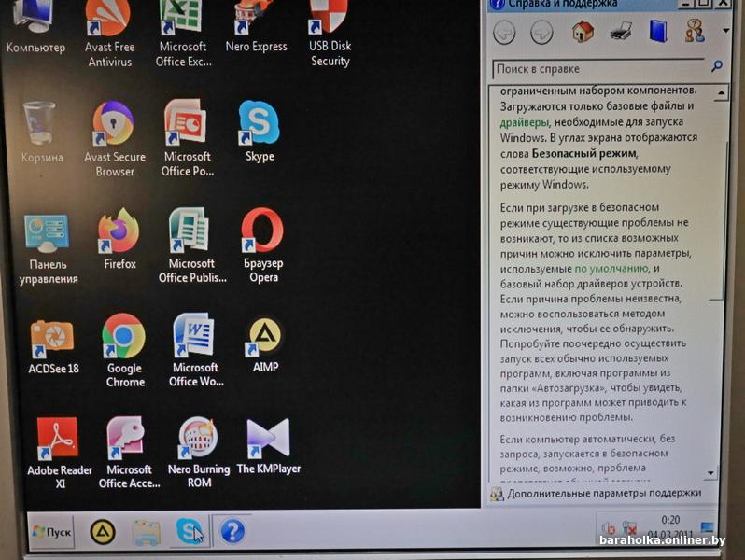Select the Help question-mark taskbar button
Screen dimensions: 745x560
point(232,531)
